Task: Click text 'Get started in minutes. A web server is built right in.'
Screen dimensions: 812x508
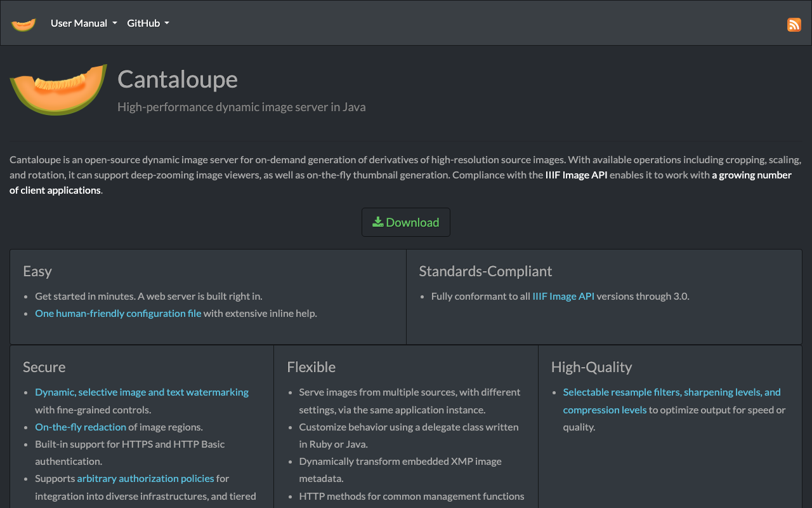Action: pos(148,296)
